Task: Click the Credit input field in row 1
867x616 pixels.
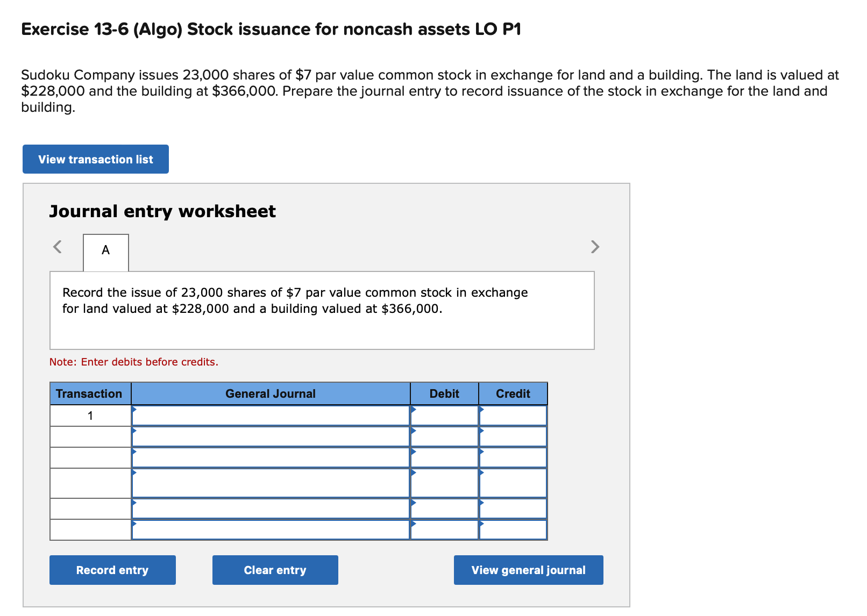Action: click(513, 415)
